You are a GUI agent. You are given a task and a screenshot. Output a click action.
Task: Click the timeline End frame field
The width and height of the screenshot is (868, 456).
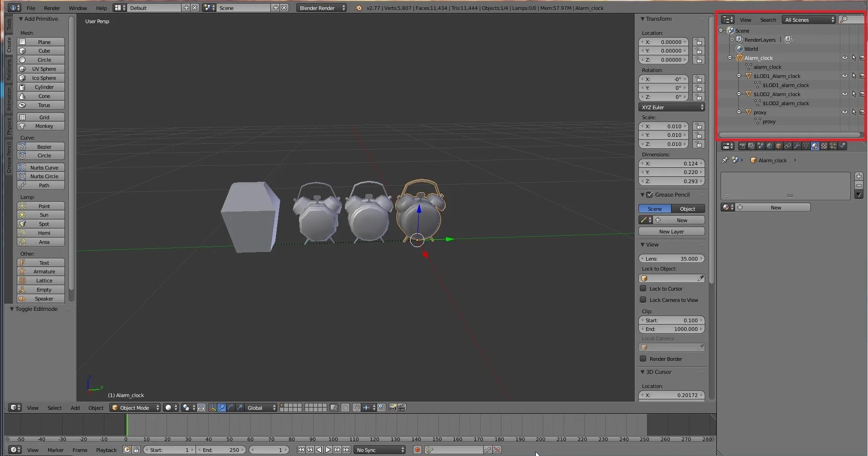[221, 450]
